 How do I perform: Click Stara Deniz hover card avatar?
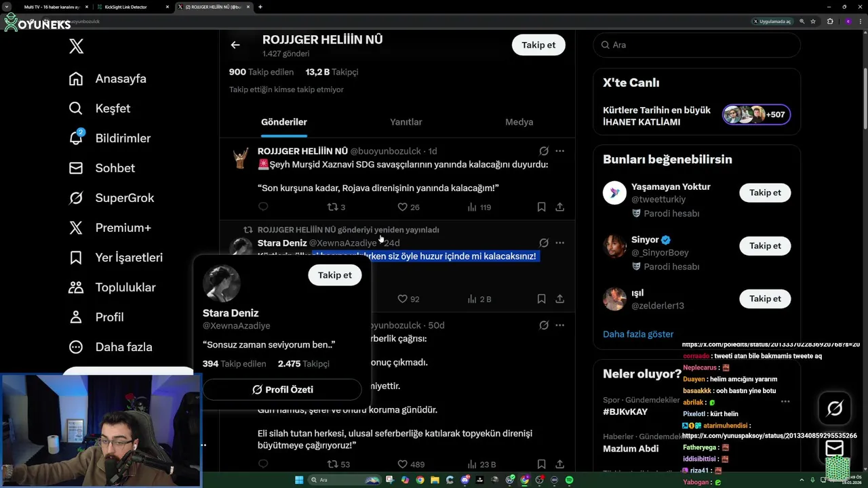[x=222, y=283]
